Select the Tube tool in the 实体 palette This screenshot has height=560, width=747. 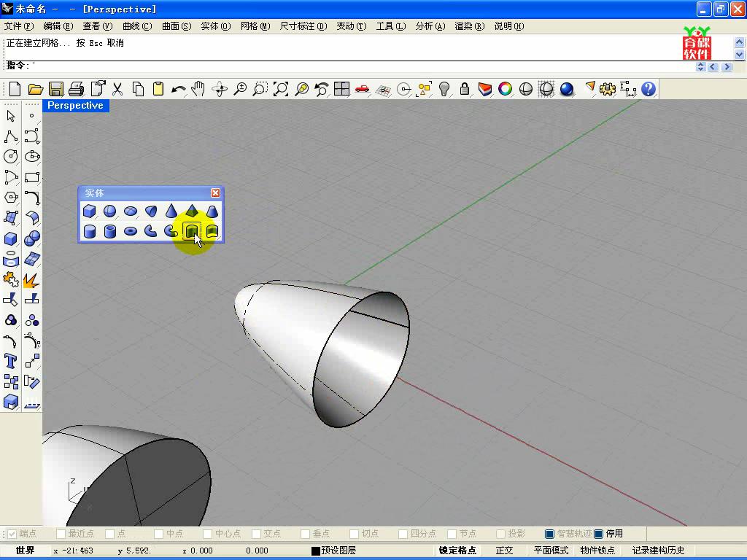tap(110, 231)
